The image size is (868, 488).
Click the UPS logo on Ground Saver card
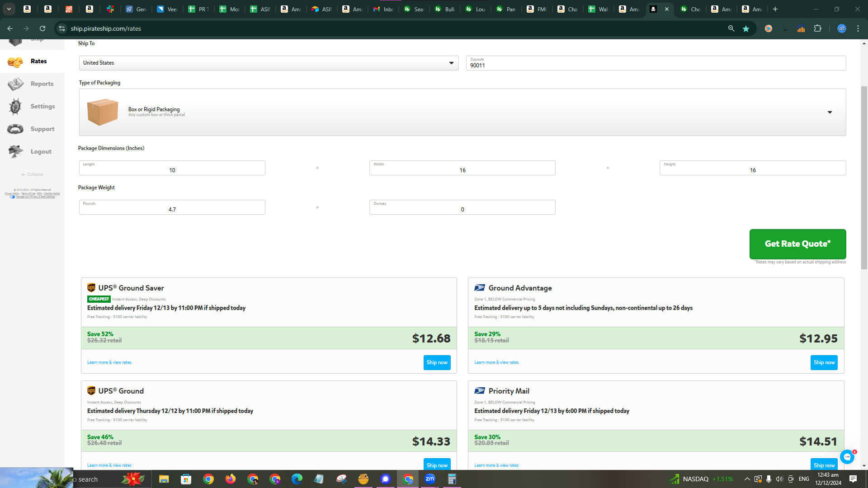coord(91,288)
